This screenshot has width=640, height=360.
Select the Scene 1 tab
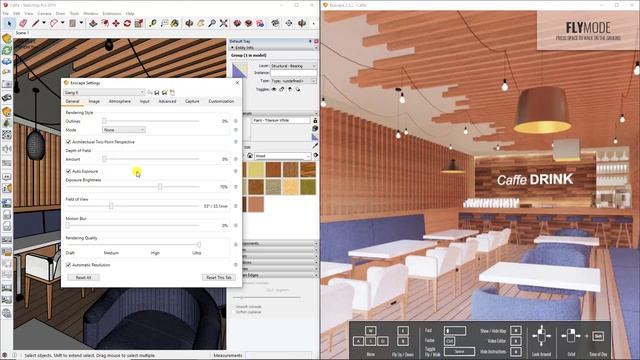click(22, 33)
